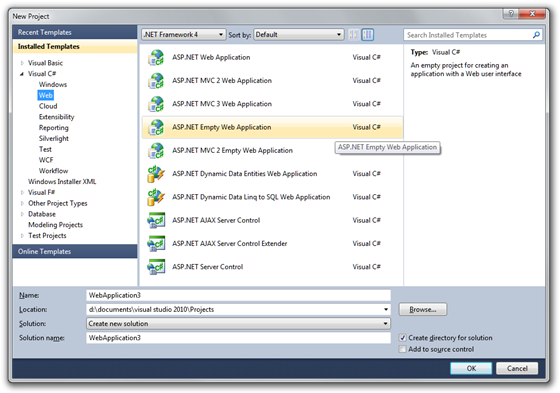This screenshot has width=560, height=393.
Task: Open the Online Templates section
Action: (x=75, y=252)
